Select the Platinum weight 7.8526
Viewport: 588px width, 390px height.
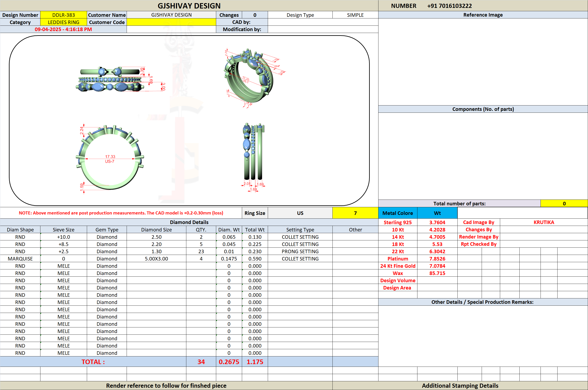[x=437, y=259]
